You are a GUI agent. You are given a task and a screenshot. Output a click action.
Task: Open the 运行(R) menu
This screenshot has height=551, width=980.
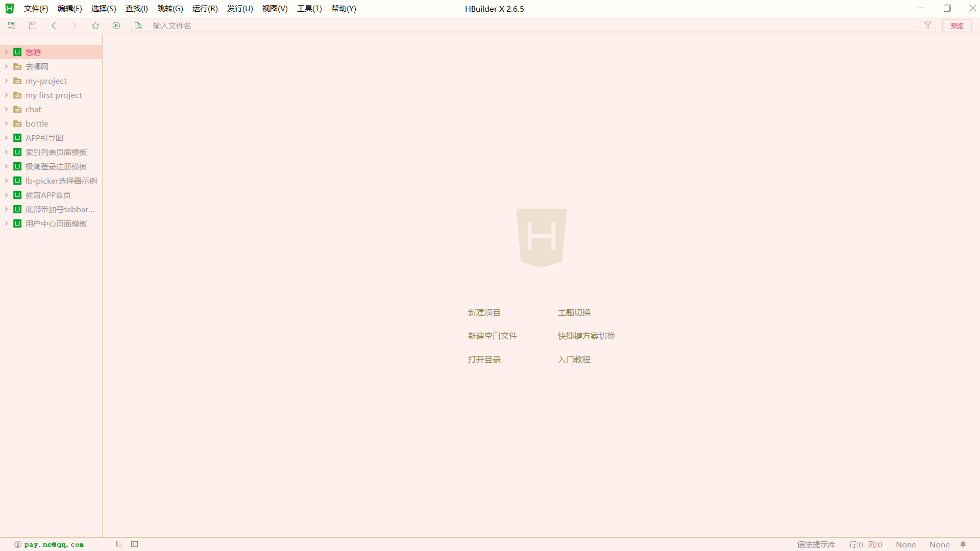pos(205,9)
